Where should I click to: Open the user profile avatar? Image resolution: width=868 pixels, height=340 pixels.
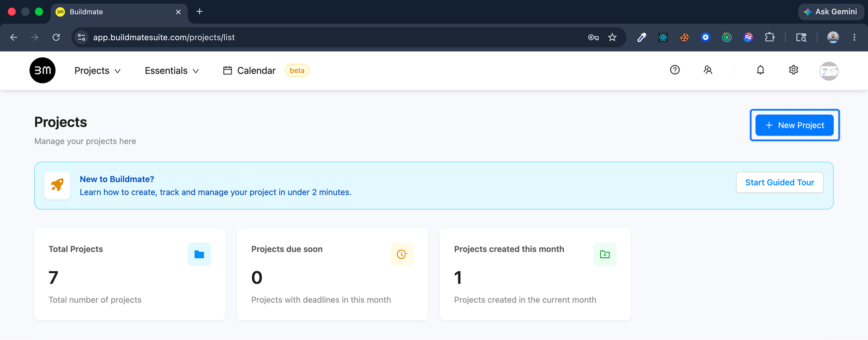tap(829, 71)
